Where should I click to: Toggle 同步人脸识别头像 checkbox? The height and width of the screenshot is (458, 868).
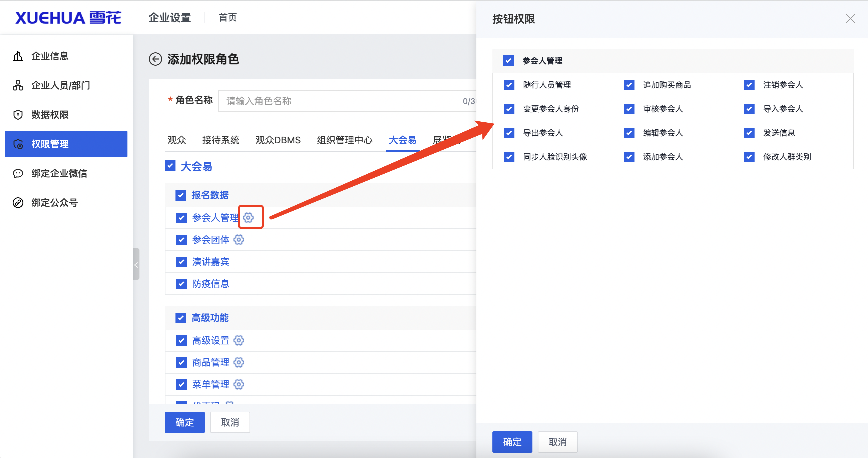click(x=508, y=157)
